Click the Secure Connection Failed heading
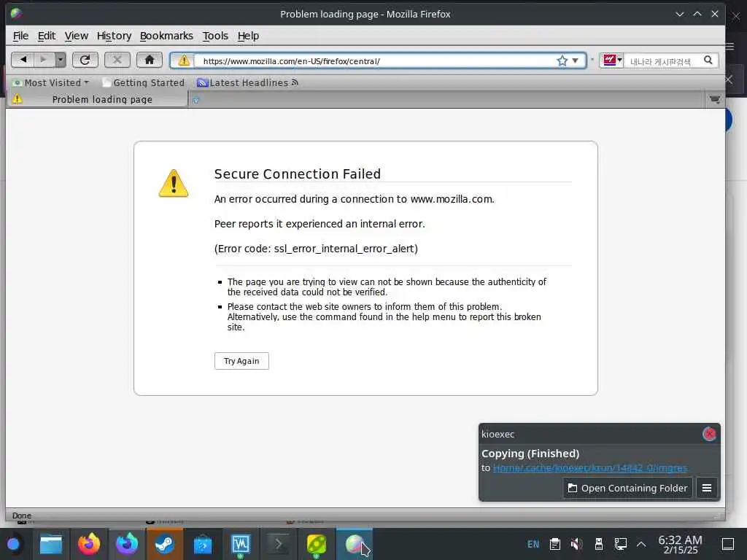The image size is (747, 560). pos(298,174)
